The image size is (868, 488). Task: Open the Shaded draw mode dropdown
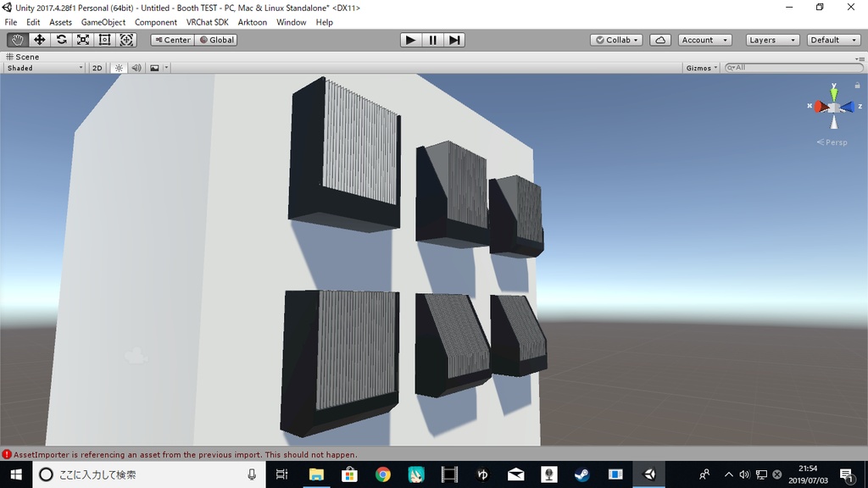[x=44, y=68]
